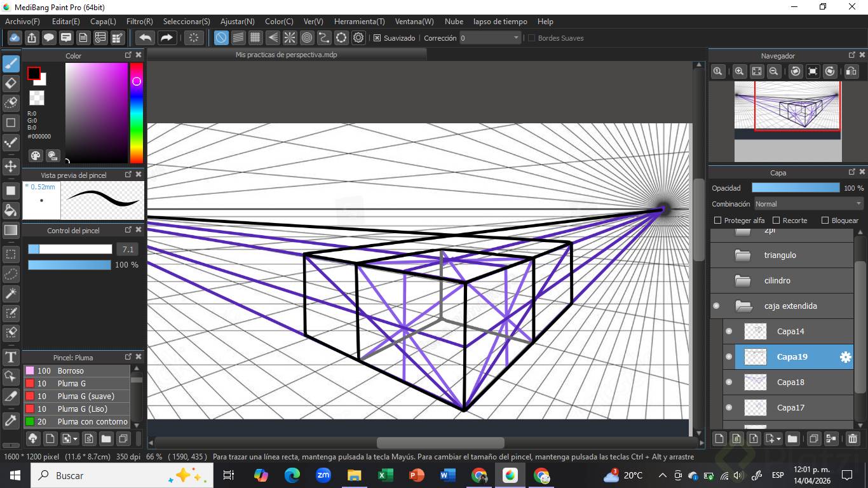
Task: Pick the Magic Wand selection tool
Action: pos(11,294)
